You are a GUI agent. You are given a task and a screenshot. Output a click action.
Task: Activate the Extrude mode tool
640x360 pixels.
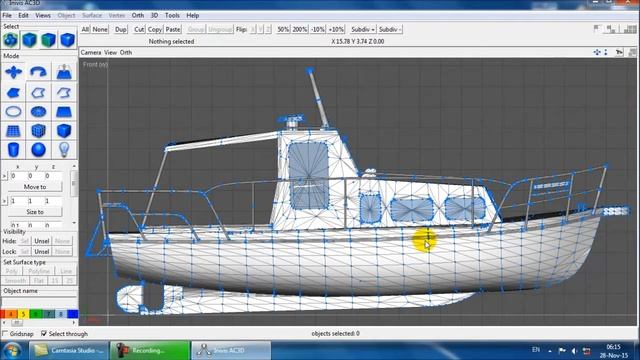(x=64, y=72)
